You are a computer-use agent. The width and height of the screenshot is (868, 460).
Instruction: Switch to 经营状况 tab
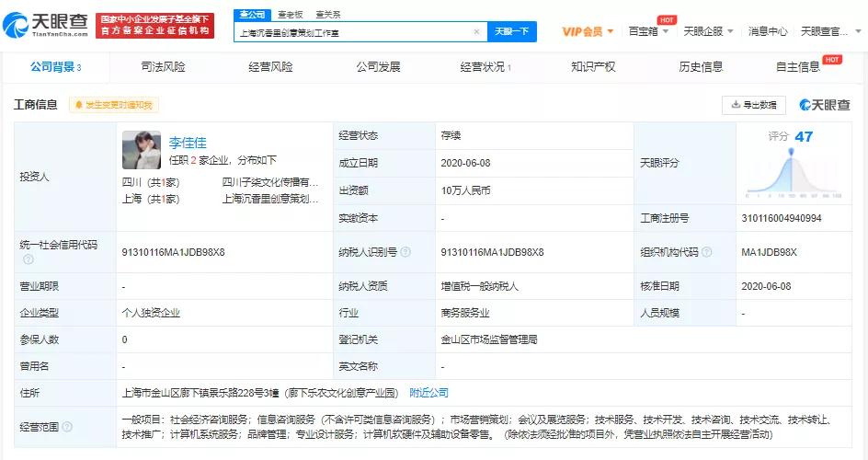(x=485, y=67)
